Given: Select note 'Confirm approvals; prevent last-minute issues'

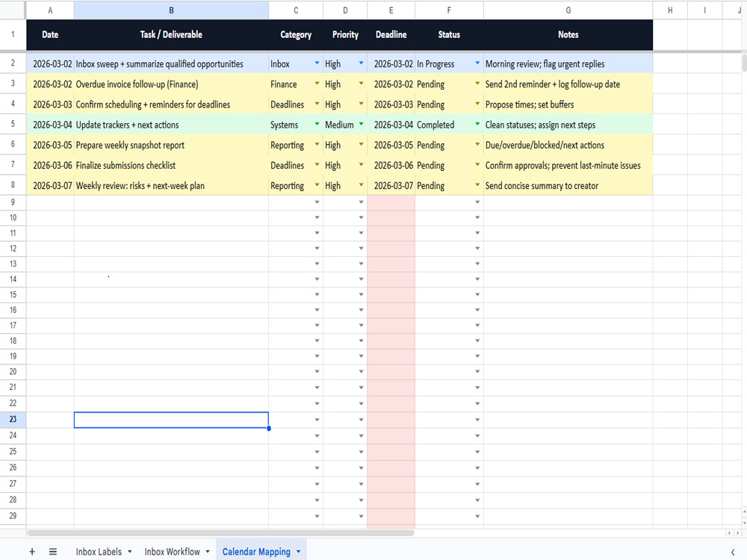Looking at the screenshot, I should [x=568, y=165].
